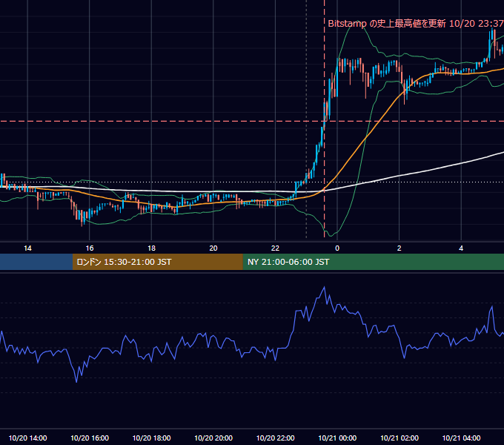
Task: Click the 10/20 16:00 time axis label
Action: pyautogui.click(x=90, y=438)
